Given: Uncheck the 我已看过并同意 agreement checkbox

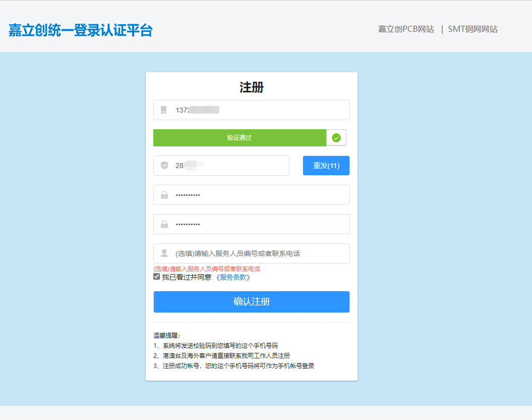Looking at the screenshot, I should (x=157, y=277).
